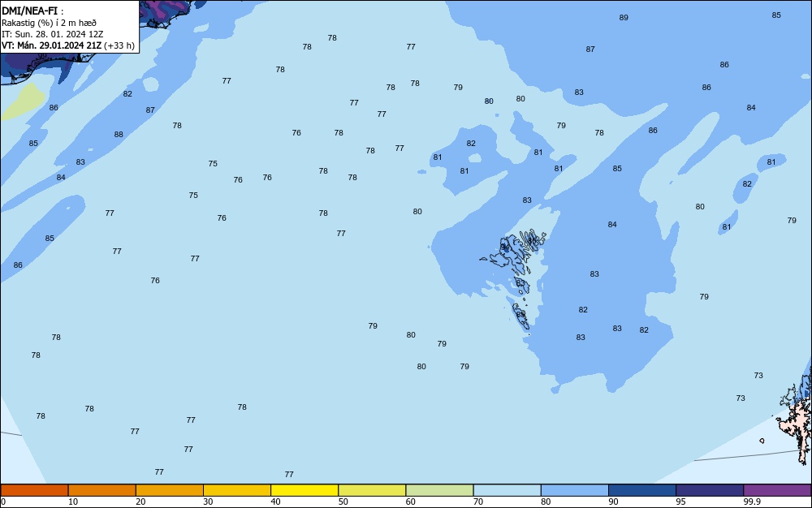
Task: Click the humidity value 89 on the map
Action: coord(624,18)
